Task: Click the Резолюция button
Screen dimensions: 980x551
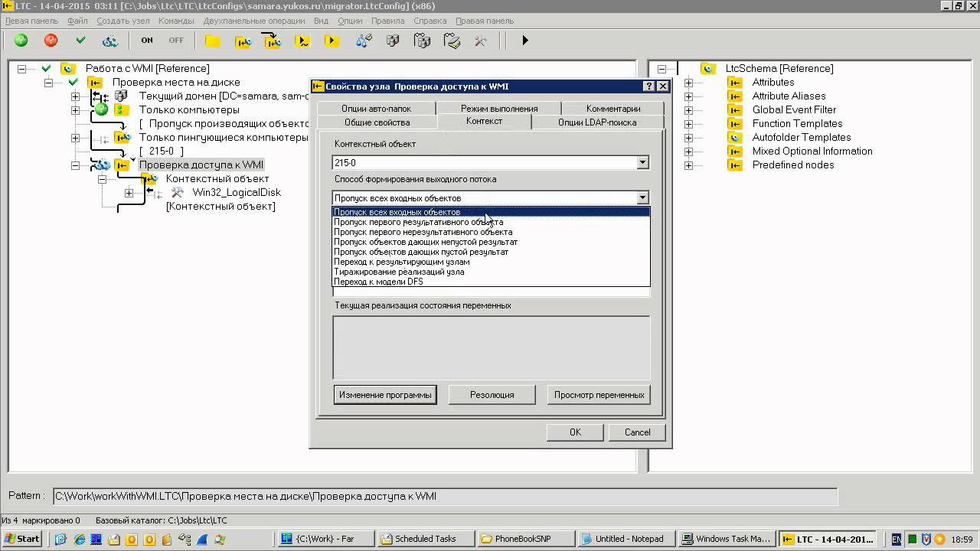Action: pyautogui.click(x=492, y=395)
